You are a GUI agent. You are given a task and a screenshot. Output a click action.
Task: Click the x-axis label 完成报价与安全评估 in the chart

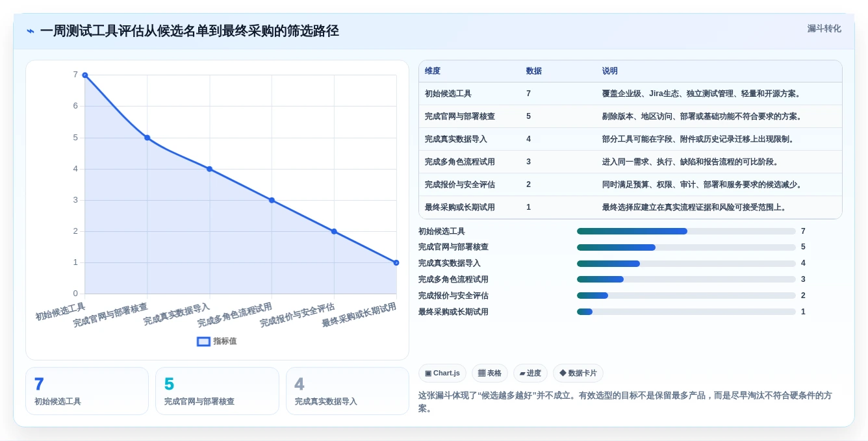coord(298,315)
